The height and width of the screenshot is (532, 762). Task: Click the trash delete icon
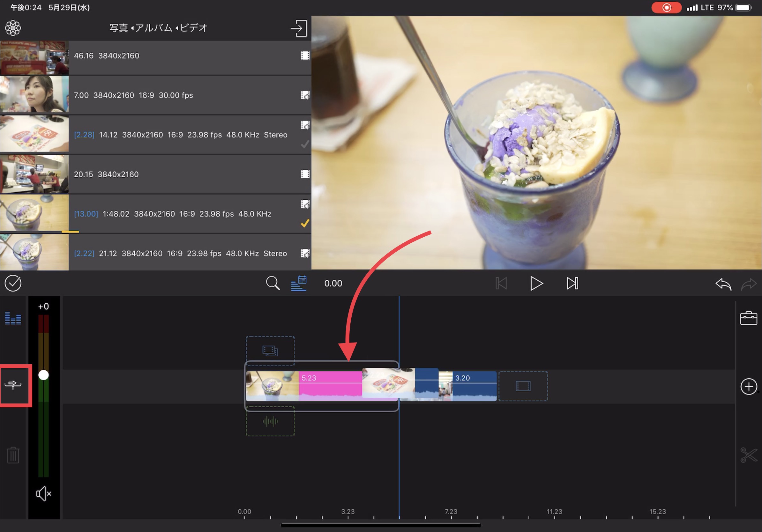pos(13,455)
